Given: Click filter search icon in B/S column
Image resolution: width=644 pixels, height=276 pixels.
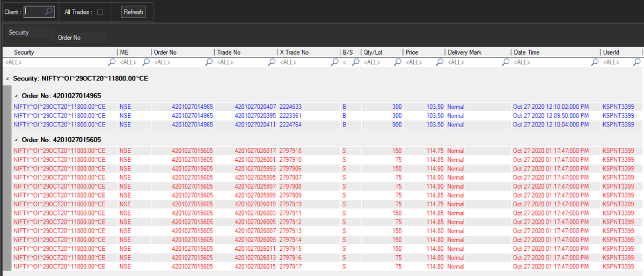Looking at the screenshot, I should point(356,62).
